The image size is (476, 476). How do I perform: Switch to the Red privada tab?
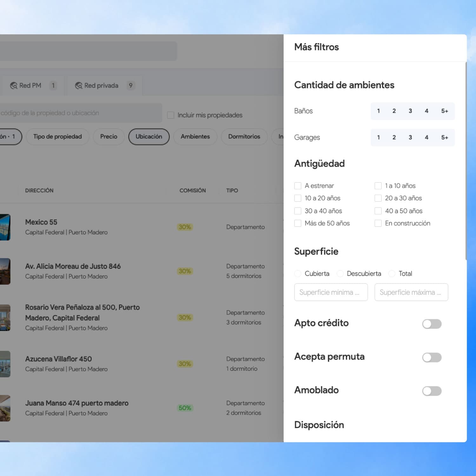click(105, 86)
